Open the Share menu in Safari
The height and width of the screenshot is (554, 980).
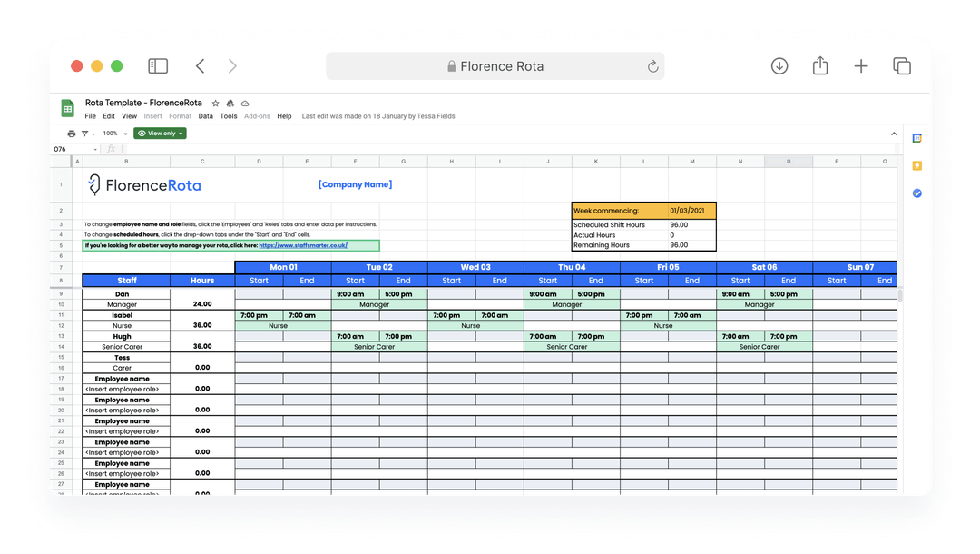(x=819, y=65)
